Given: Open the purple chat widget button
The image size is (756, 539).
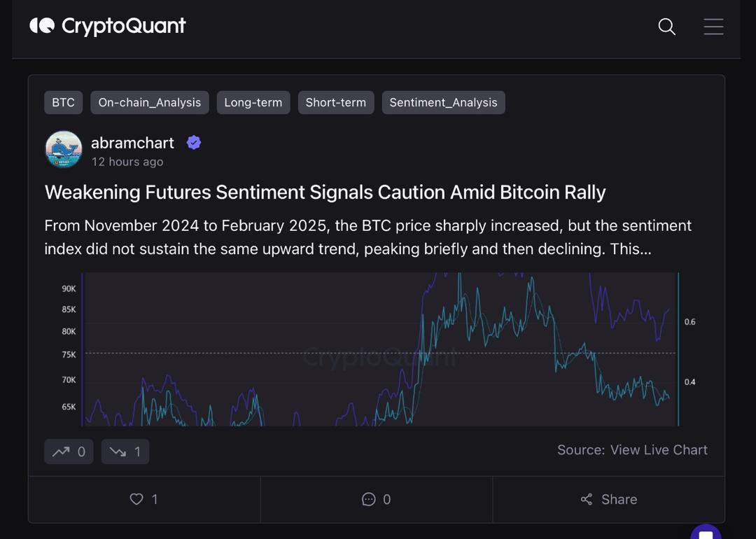Looking at the screenshot, I should tap(706, 533).
